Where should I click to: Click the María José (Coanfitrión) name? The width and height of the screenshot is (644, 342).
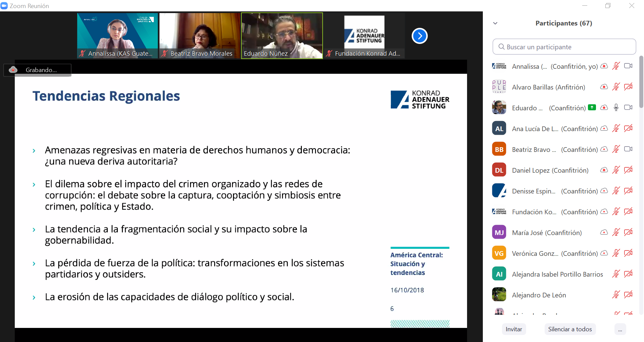pos(547,233)
